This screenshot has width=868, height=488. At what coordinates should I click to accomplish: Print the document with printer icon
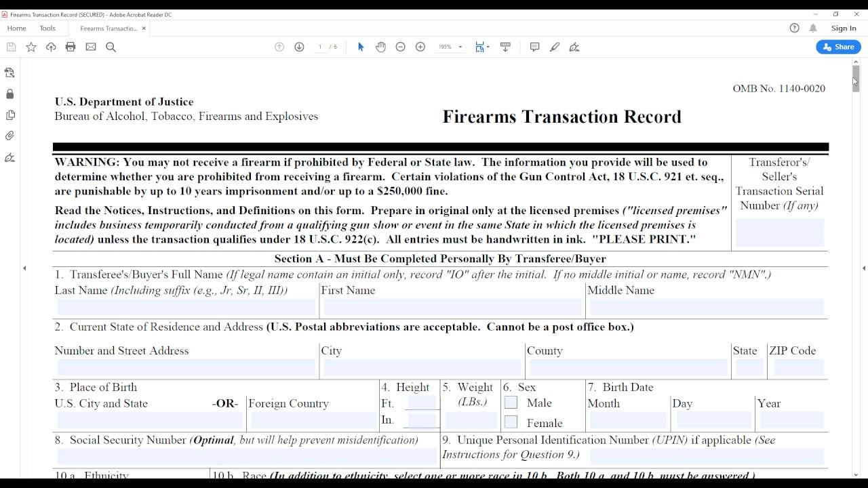click(71, 47)
